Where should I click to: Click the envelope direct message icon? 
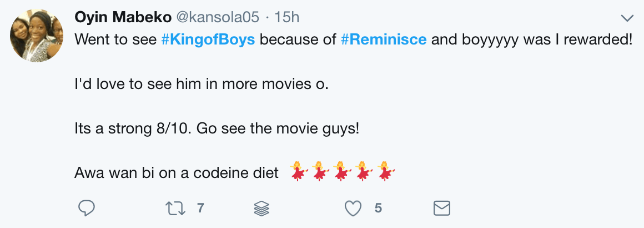tap(441, 209)
